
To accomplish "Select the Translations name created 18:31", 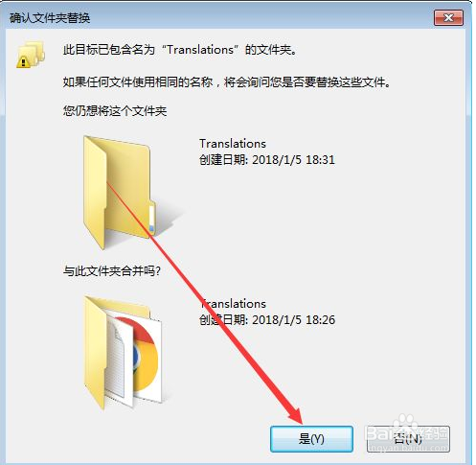I will click(x=233, y=144).
